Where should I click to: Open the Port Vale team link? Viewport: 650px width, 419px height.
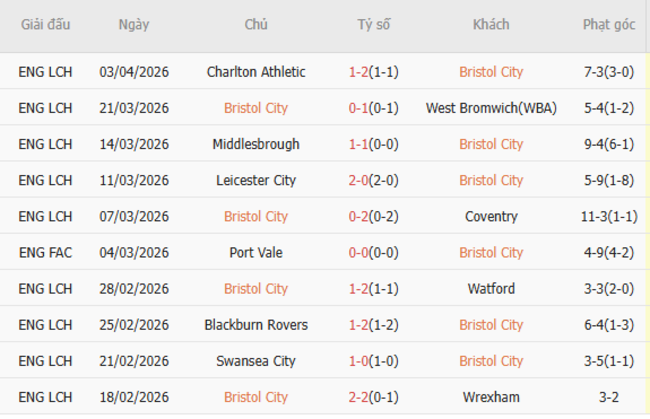click(x=256, y=252)
